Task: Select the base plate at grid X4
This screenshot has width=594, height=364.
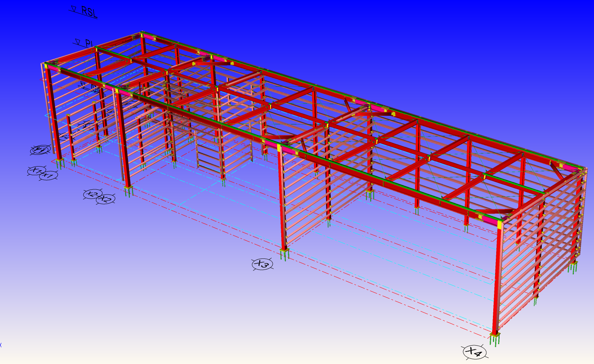Action: coord(495,335)
